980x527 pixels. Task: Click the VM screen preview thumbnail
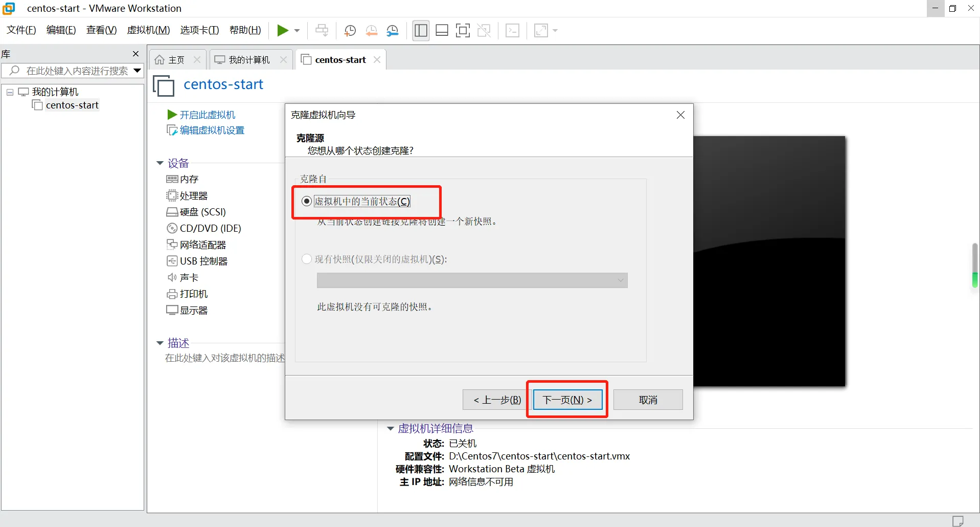click(769, 261)
